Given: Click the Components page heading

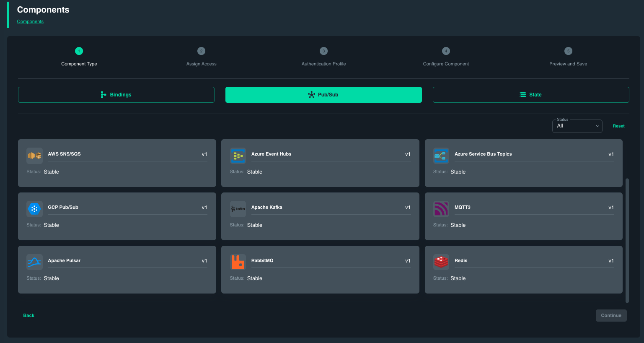Looking at the screenshot, I should pyautogui.click(x=43, y=10).
